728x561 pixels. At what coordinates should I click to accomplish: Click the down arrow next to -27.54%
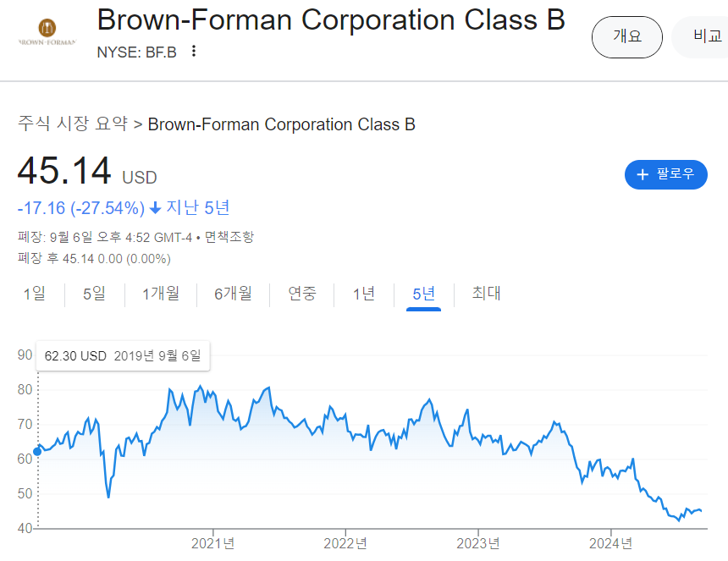tap(156, 208)
